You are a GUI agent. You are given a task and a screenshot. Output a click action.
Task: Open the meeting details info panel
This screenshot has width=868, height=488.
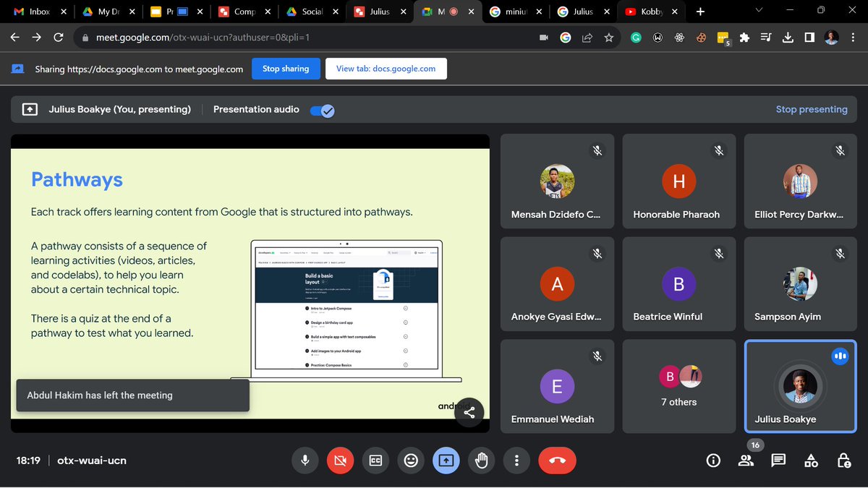[x=713, y=461]
